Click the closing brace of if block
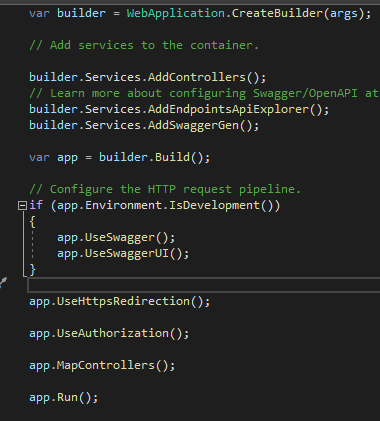This screenshot has height=421, width=380. pyautogui.click(x=32, y=270)
